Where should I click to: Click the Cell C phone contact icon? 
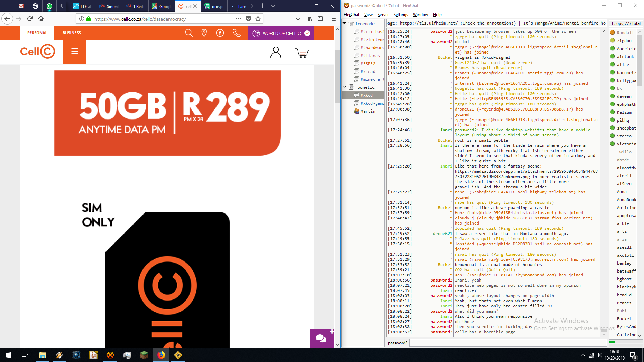click(x=237, y=33)
